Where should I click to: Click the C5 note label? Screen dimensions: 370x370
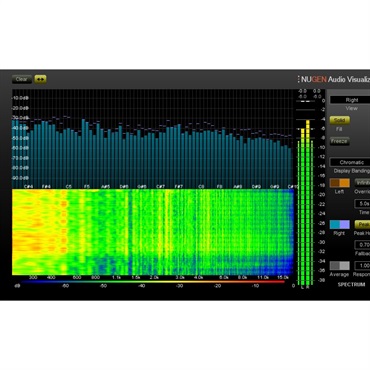[68, 187]
